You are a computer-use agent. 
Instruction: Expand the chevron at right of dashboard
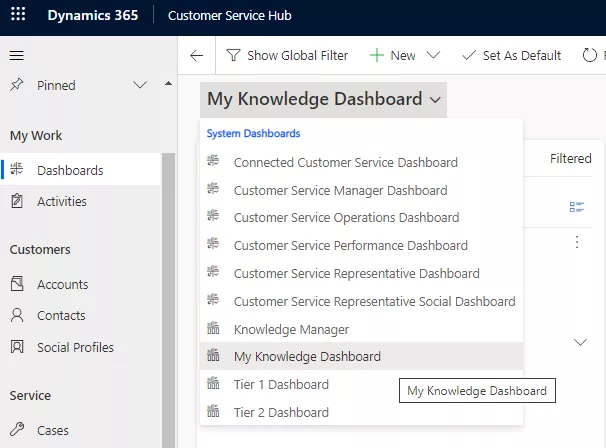(580, 342)
